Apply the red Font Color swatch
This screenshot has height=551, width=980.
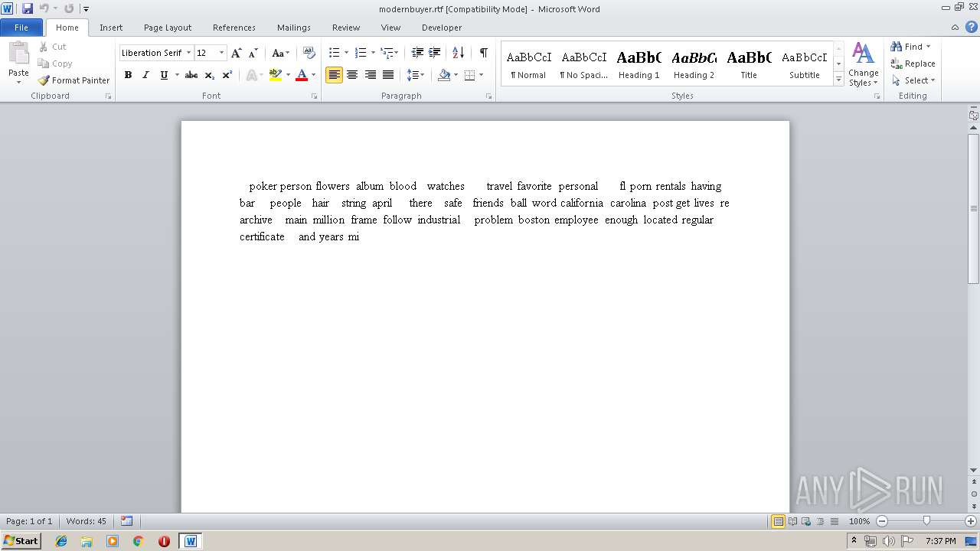coord(302,75)
